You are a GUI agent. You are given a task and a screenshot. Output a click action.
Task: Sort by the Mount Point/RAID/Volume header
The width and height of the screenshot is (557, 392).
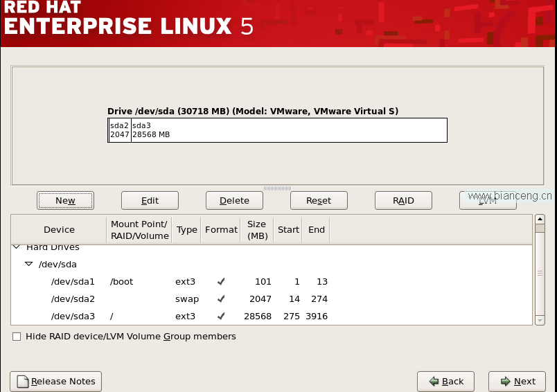139,230
